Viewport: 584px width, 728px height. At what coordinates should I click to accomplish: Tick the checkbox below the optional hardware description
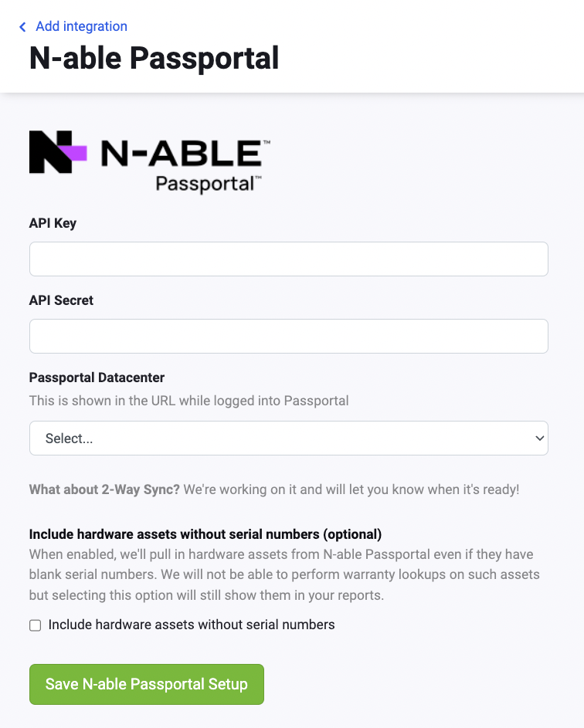pos(35,625)
